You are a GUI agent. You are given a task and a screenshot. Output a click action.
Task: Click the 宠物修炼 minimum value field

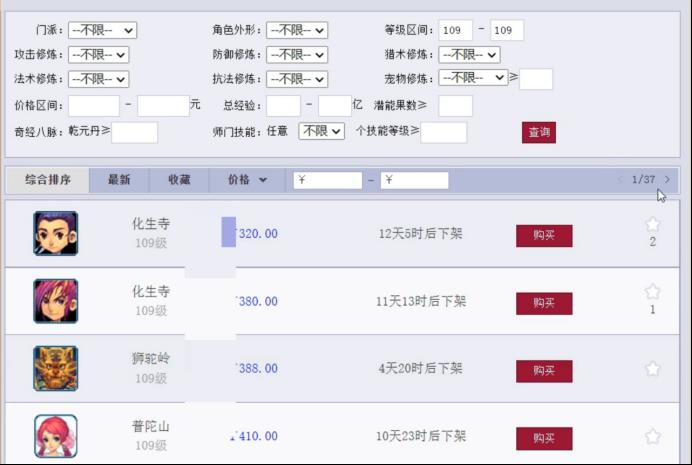coord(536,79)
